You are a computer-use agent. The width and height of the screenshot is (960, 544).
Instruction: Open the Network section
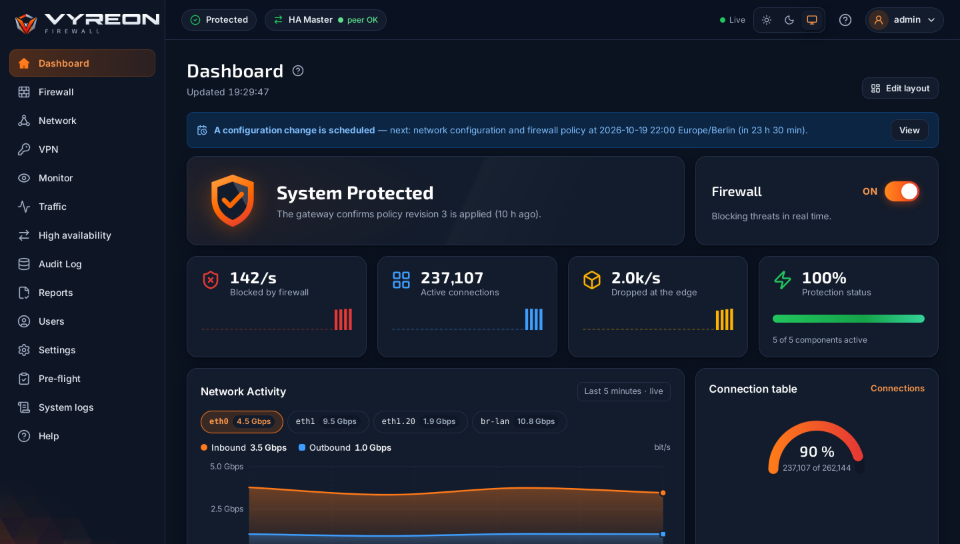pos(82,121)
